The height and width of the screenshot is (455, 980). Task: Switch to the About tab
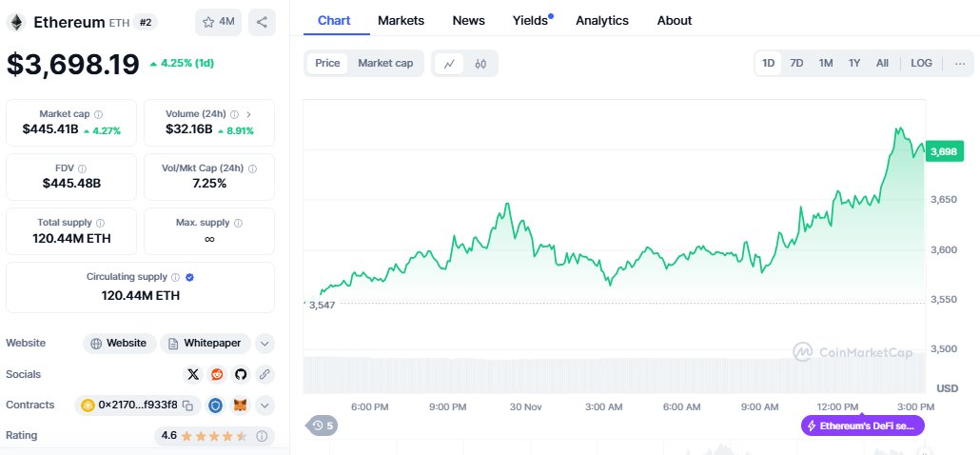click(675, 21)
